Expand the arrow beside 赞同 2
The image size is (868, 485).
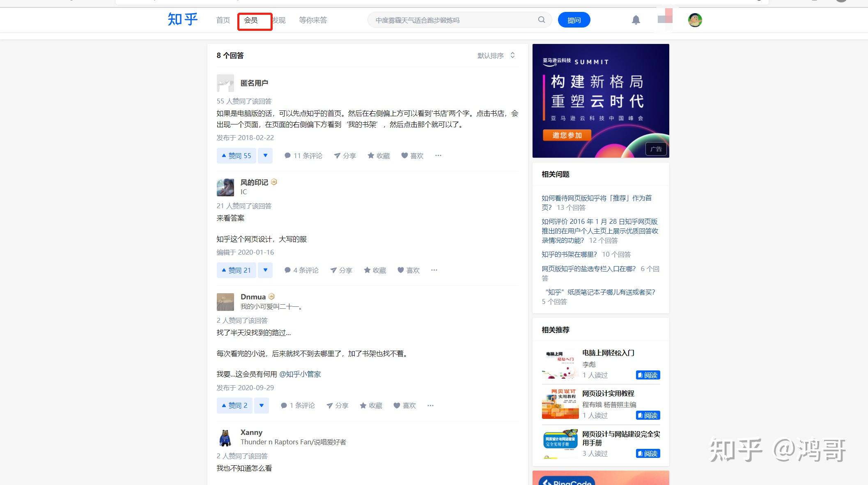(x=262, y=405)
